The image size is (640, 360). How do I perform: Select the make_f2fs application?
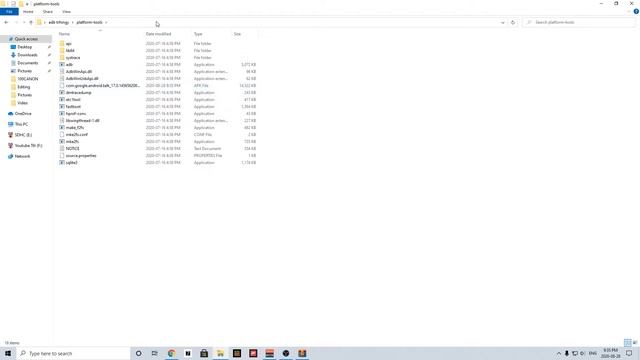pos(75,128)
